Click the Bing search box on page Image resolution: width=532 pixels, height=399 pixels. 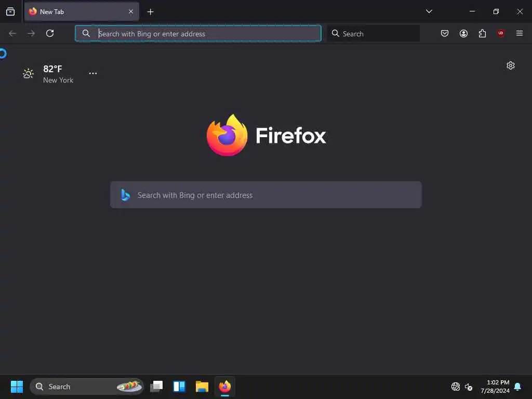pyautogui.click(x=266, y=195)
